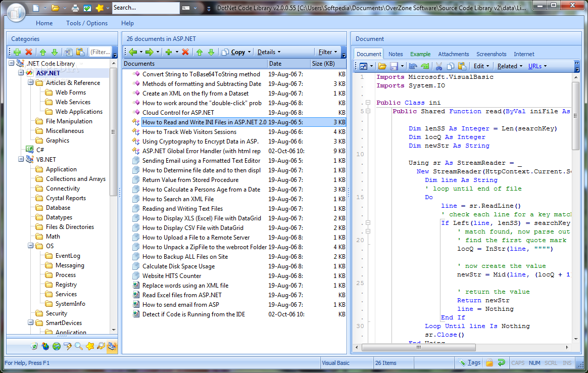The width and height of the screenshot is (588, 373).
Task: Click the round application orb button
Action: (15, 12)
